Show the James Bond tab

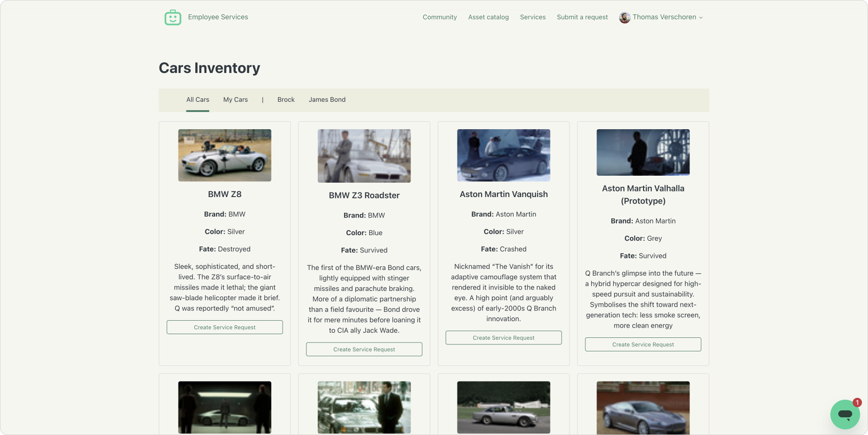[327, 100]
